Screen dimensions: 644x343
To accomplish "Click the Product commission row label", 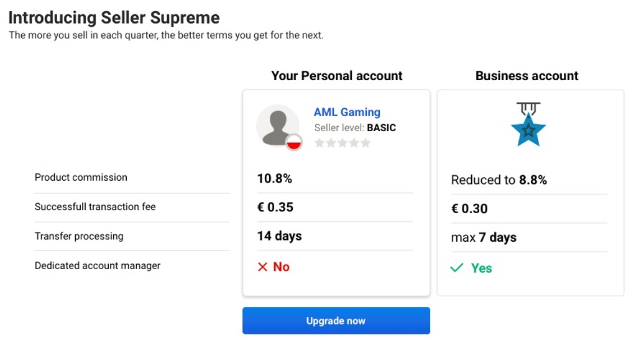I will click(x=81, y=178).
